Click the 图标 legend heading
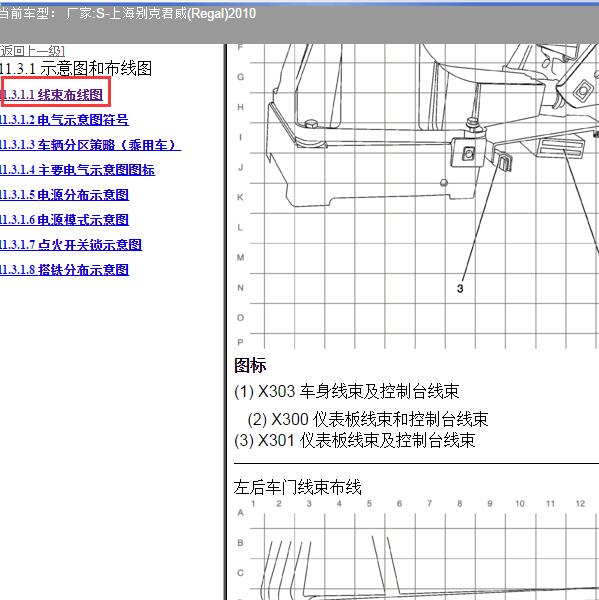599x600 pixels. 250,365
